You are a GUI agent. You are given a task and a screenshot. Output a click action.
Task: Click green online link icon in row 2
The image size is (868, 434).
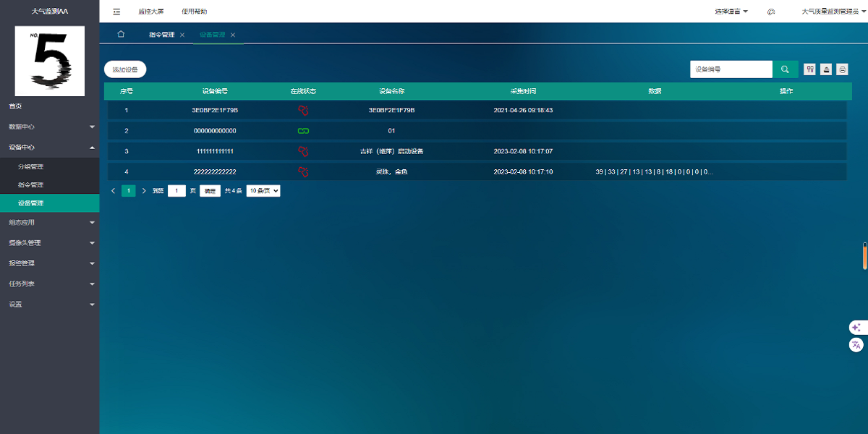coord(303,131)
